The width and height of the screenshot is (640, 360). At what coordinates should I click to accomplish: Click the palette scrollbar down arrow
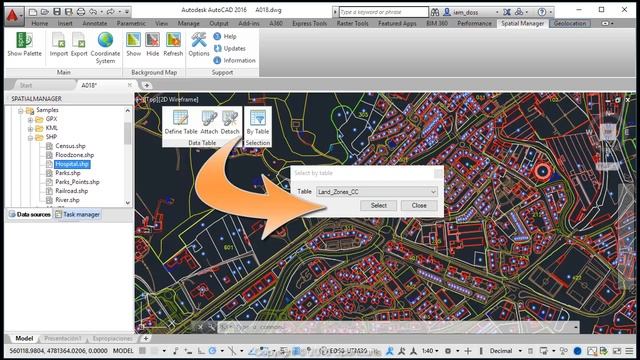(x=128, y=202)
